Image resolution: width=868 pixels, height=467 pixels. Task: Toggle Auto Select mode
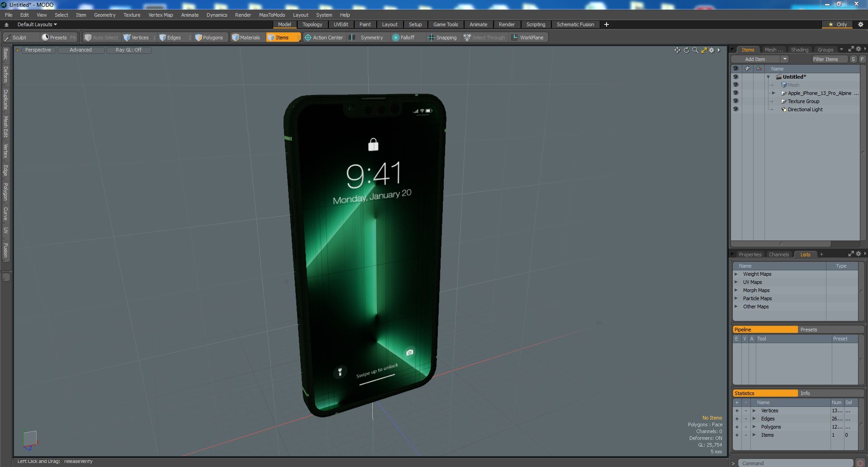(x=101, y=38)
